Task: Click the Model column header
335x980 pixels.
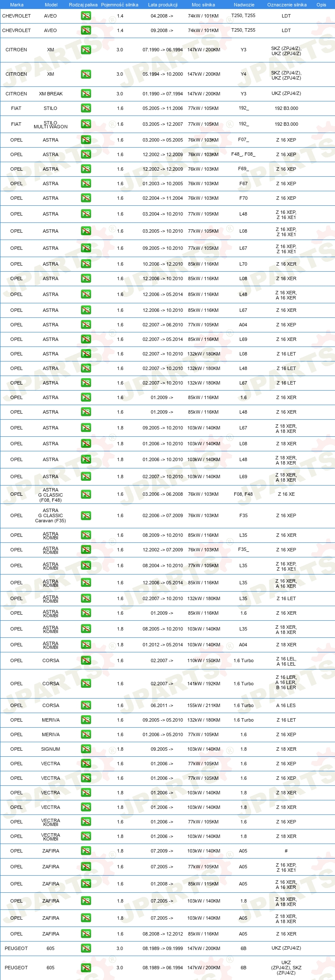Action: (x=51, y=5)
